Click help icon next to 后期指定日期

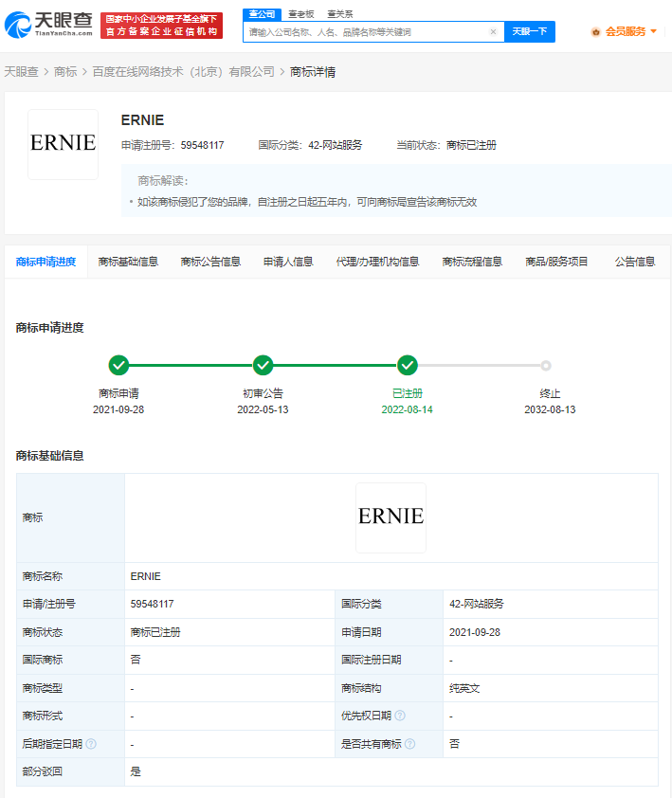tap(91, 745)
